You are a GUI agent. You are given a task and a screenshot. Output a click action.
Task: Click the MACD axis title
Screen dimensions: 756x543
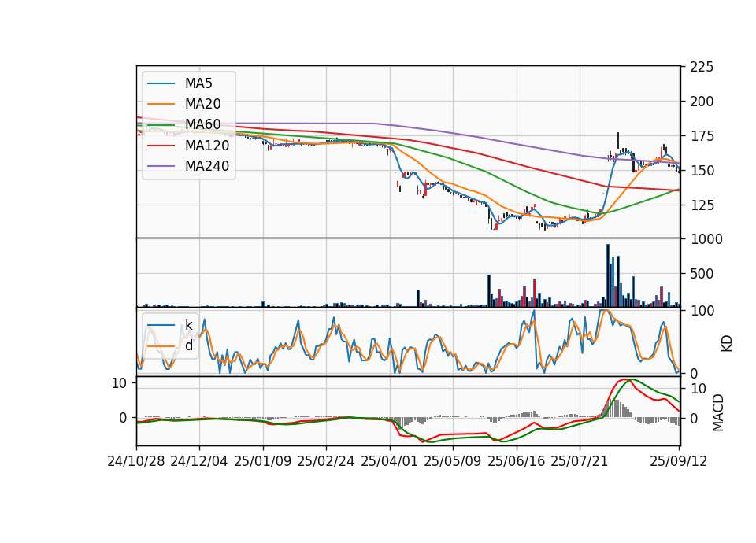[718, 412]
